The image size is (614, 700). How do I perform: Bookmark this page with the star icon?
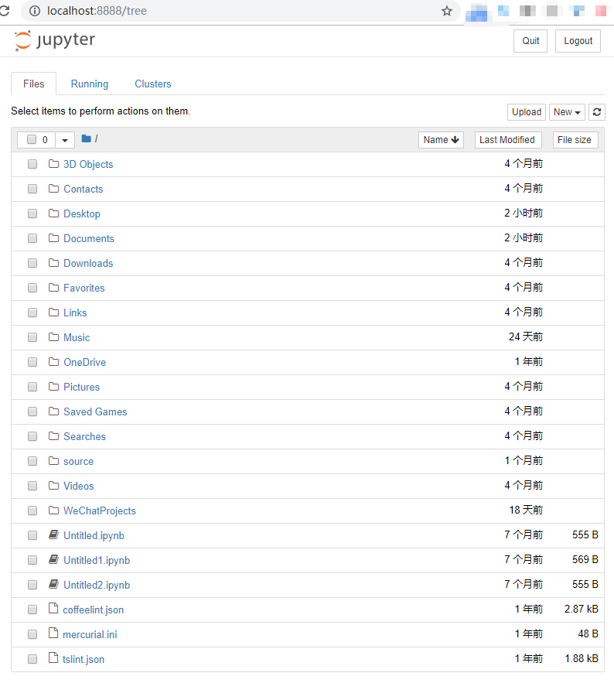447,11
